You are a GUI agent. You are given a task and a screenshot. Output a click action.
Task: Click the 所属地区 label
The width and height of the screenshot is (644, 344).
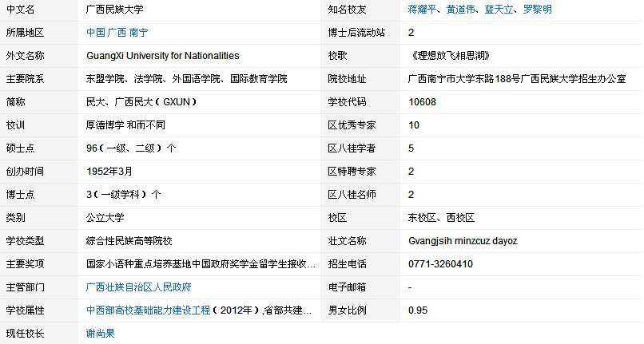25,33
